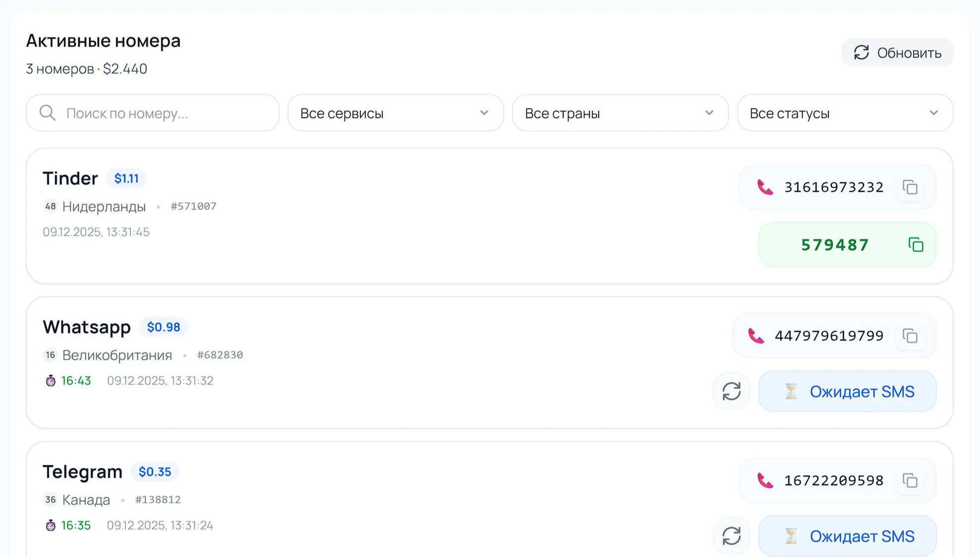Copy the SMS code 579487
Screen dimensions: 980x557
916,245
